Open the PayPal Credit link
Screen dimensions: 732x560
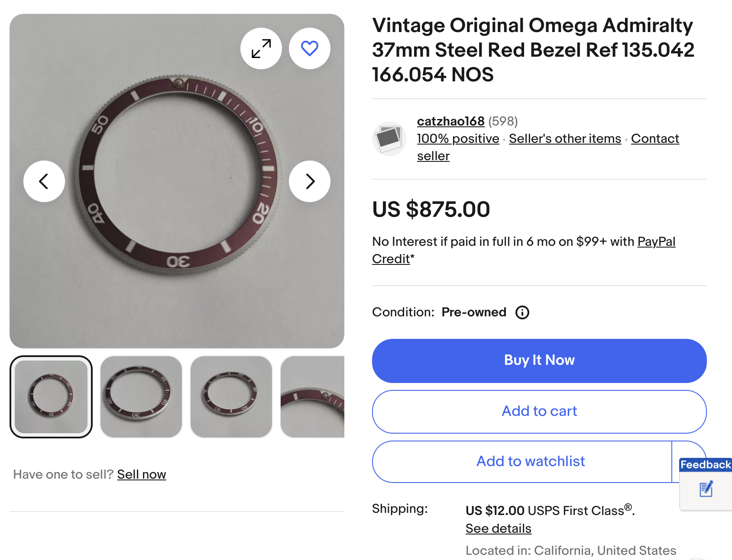pos(656,241)
